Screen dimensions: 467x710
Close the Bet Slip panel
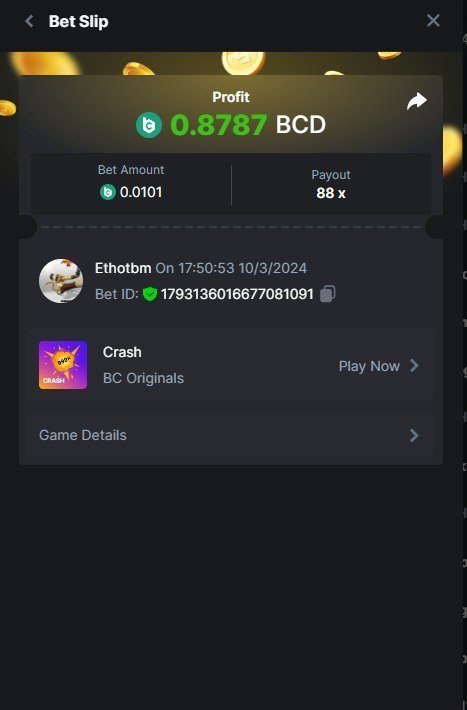point(433,20)
